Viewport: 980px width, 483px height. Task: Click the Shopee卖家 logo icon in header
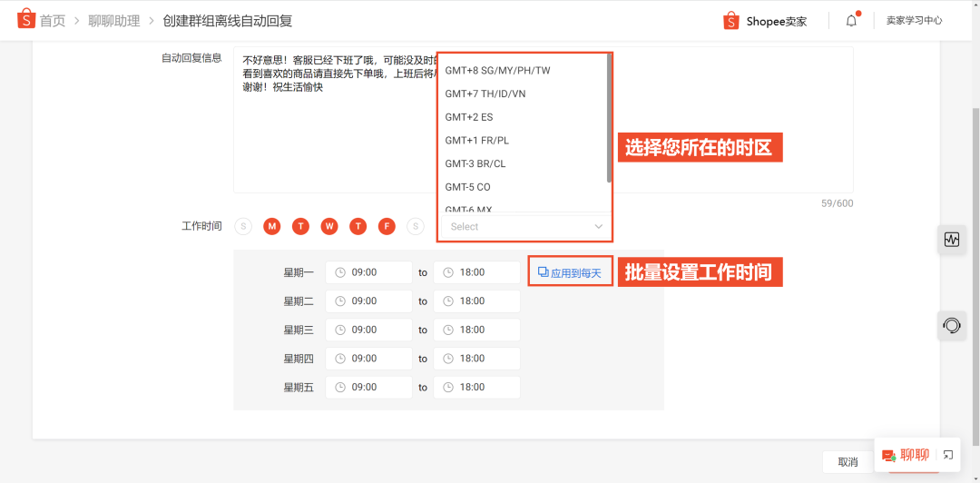[731, 20]
